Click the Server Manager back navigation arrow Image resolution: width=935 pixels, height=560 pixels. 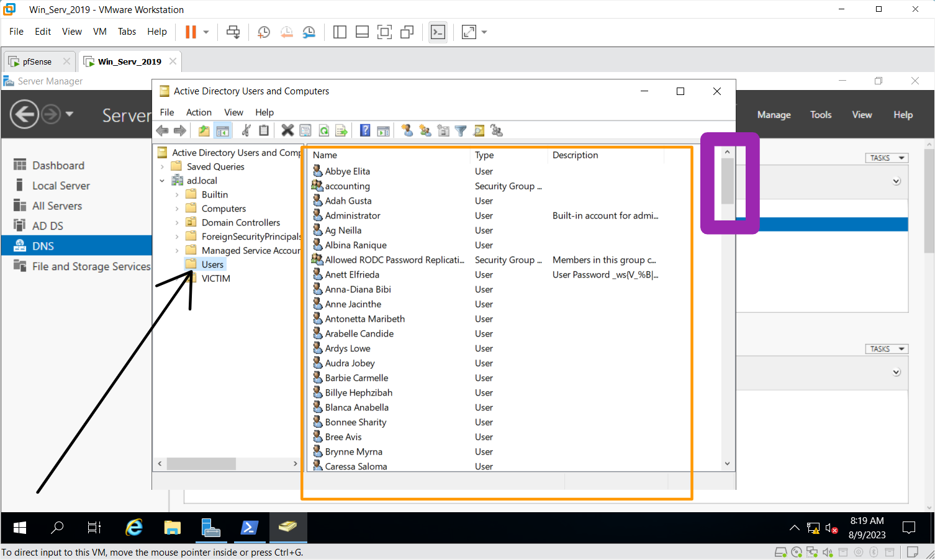click(x=25, y=114)
